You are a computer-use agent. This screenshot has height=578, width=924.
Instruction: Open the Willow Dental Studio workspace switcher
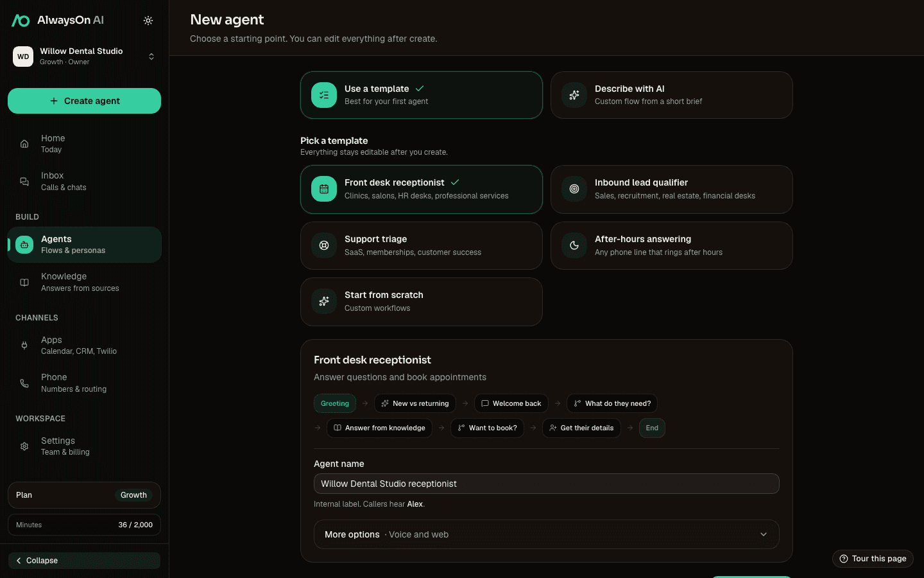(x=84, y=57)
